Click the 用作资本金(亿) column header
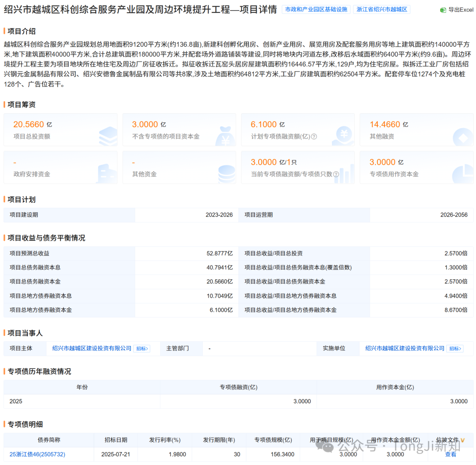Image resolution: width=476 pixels, height=465 pixels. pyautogui.click(x=395, y=387)
